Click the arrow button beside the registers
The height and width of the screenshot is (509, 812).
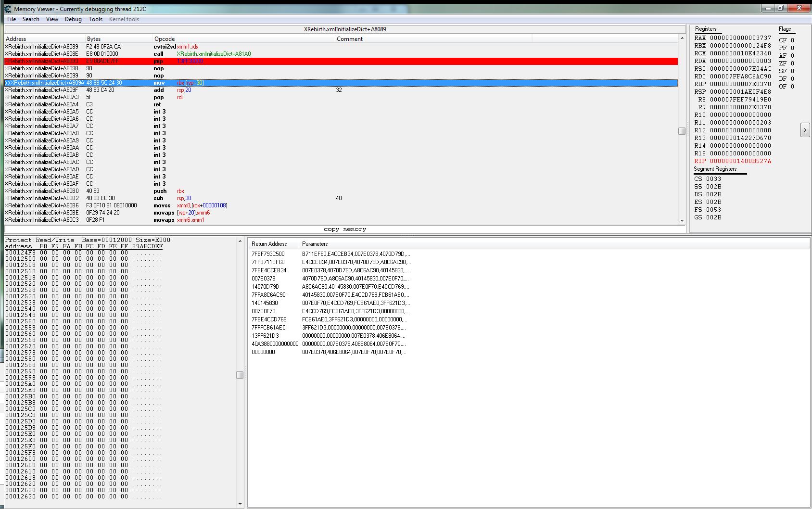pos(805,130)
